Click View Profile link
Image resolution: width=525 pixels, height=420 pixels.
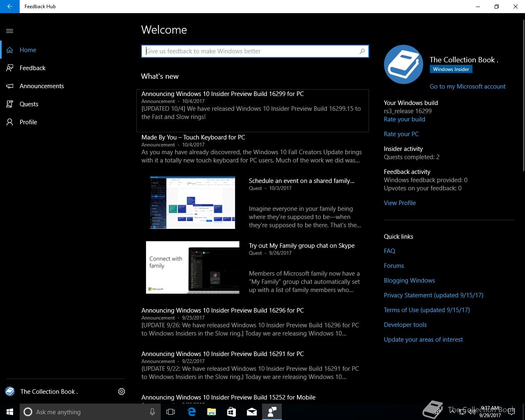coord(400,203)
